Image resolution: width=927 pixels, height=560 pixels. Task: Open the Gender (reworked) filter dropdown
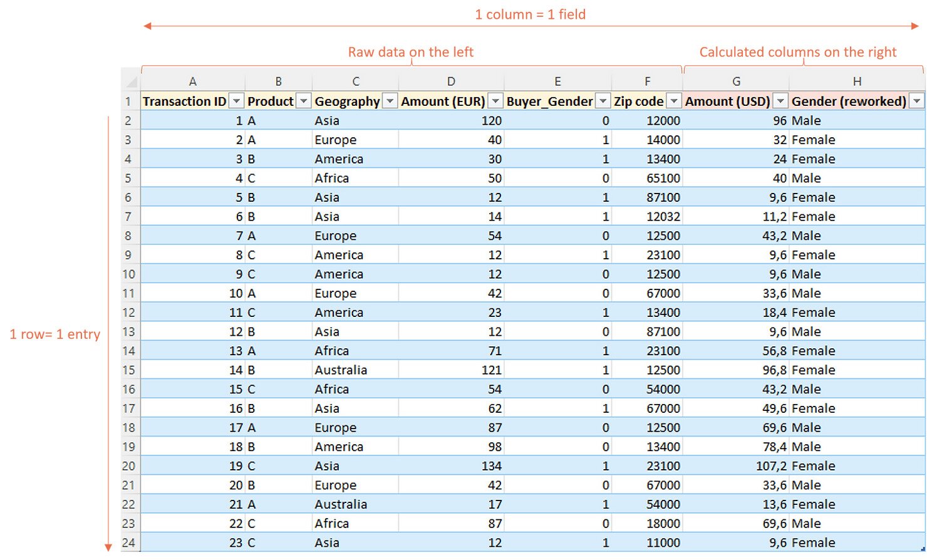(x=916, y=101)
